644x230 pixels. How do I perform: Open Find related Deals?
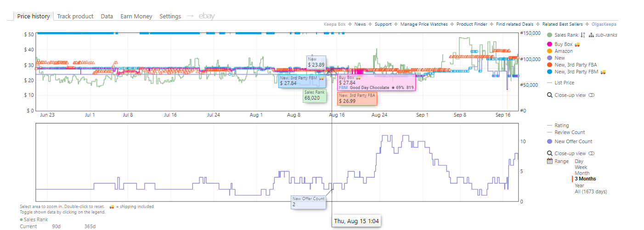point(515,24)
